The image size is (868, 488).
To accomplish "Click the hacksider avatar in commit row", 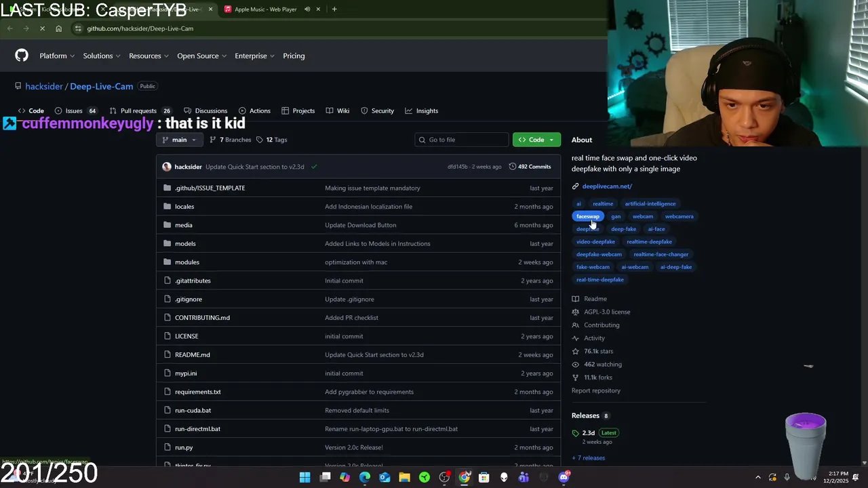I will point(167,167).
